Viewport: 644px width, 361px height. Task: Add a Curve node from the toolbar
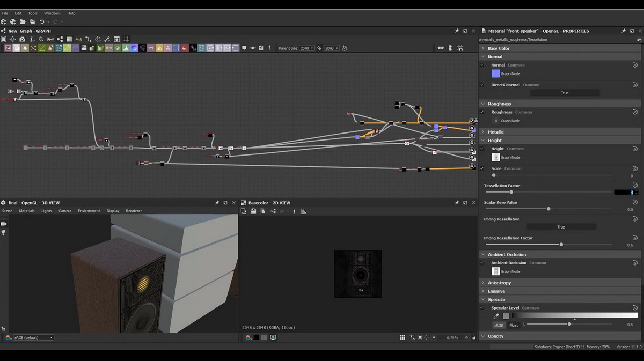coord(41,48)
